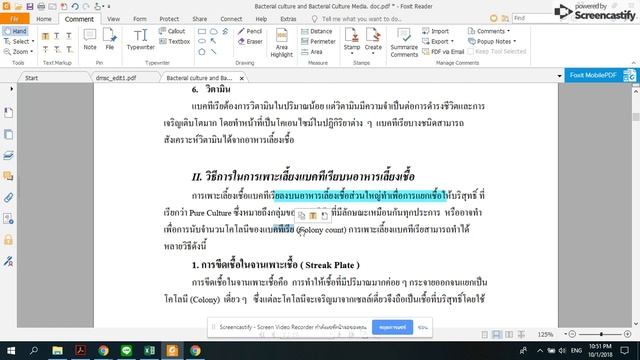
Task: Open LINE app from taskbar
Action: tap(127, 351)
